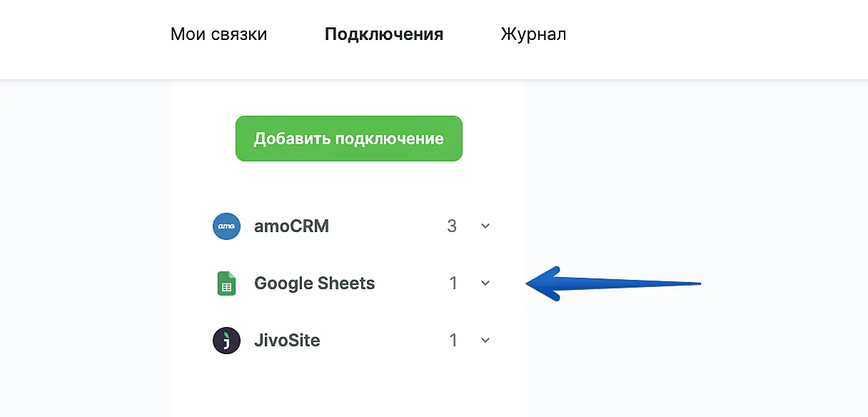
Task: Open the Мои связки tab
Action: click(218, 34)
